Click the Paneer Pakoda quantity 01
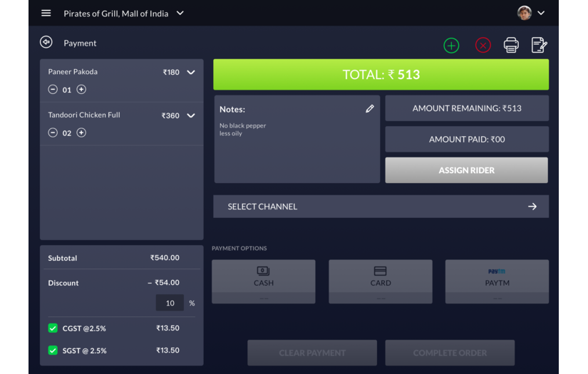 pyautogui.click(x=67, y=90)
